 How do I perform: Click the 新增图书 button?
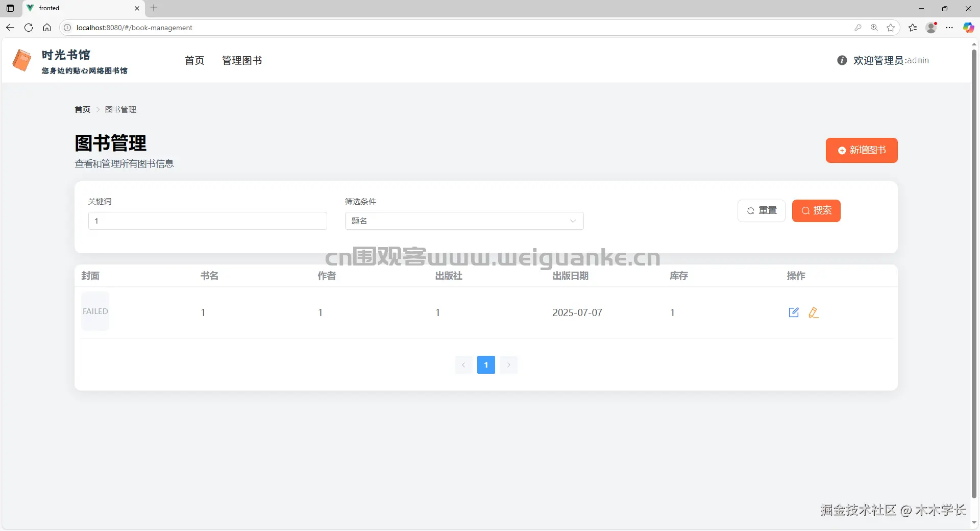(862, 150)
